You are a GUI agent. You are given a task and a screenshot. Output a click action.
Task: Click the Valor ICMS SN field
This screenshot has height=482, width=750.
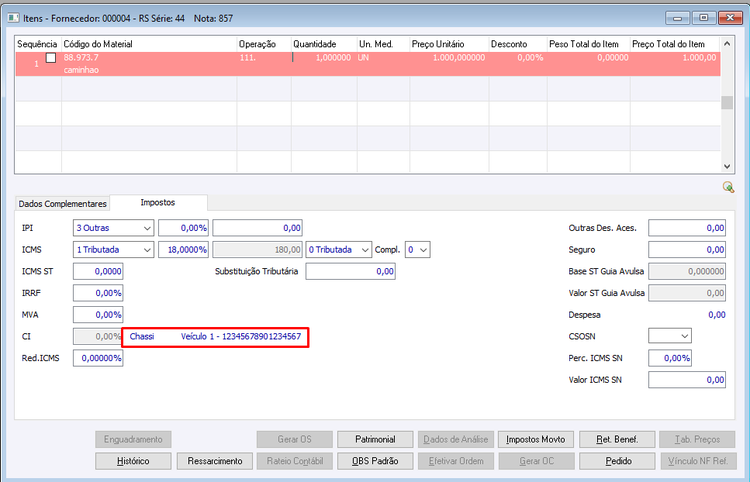pos(687,380)
